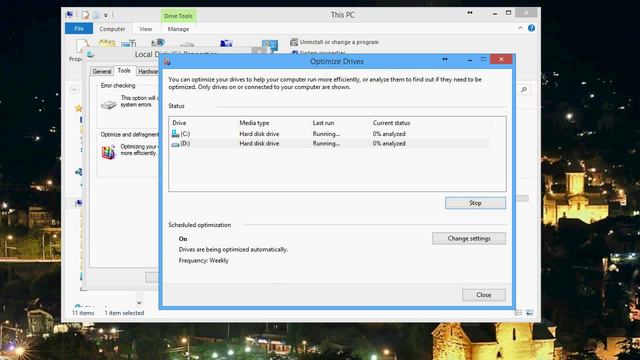Select the Homegroup icon in the navigation pane

79,172
